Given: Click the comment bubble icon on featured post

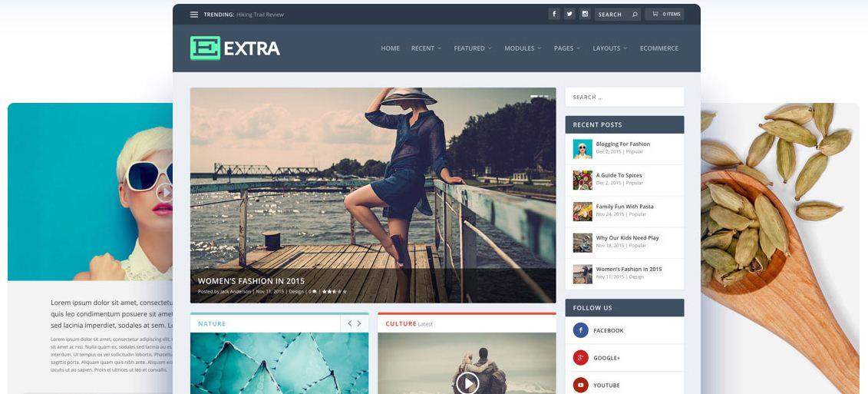Looking at the screenshot, I should (x=315, y=292).
